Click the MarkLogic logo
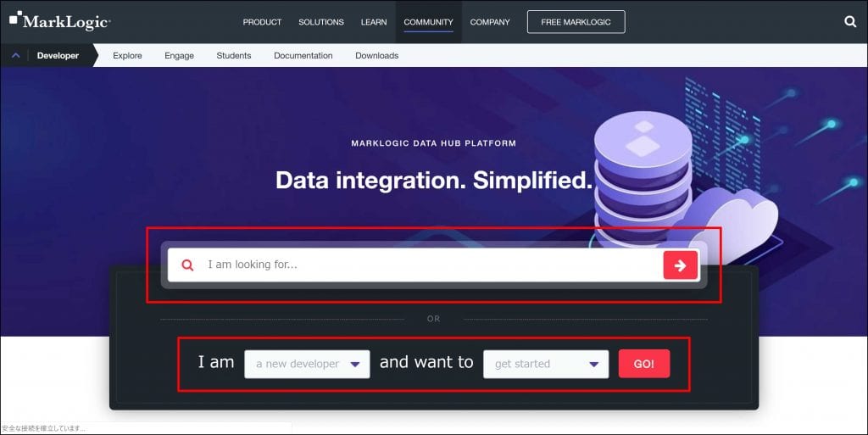This screenshot has height=435, width=868. 59,21
